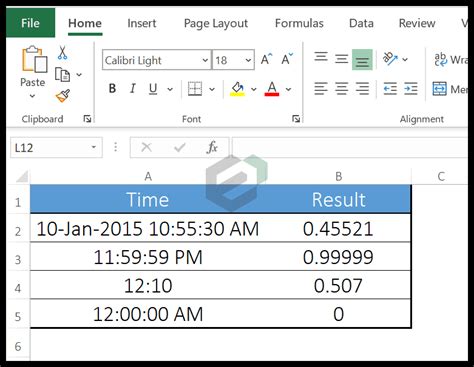
Task: Decrease the cell indent
Action: pos(390,89)
